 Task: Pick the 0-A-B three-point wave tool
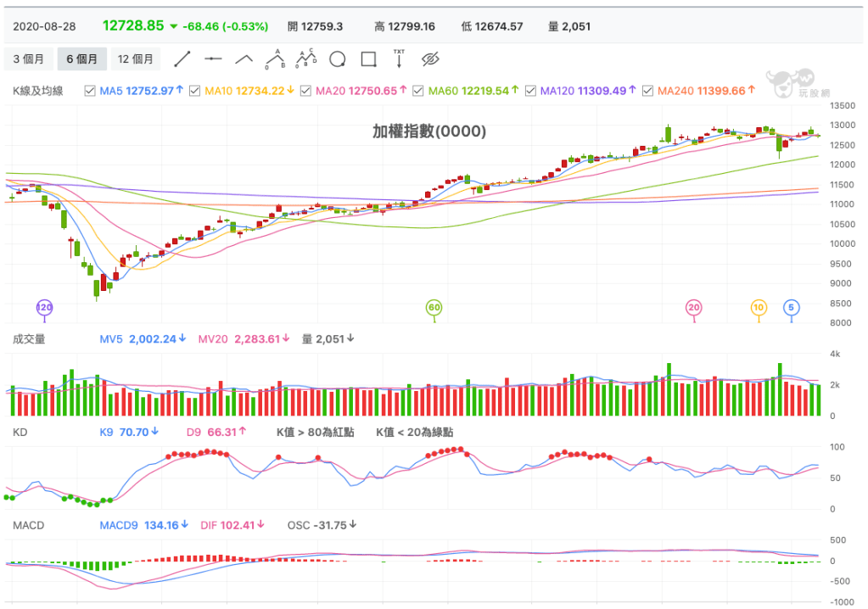274,59
